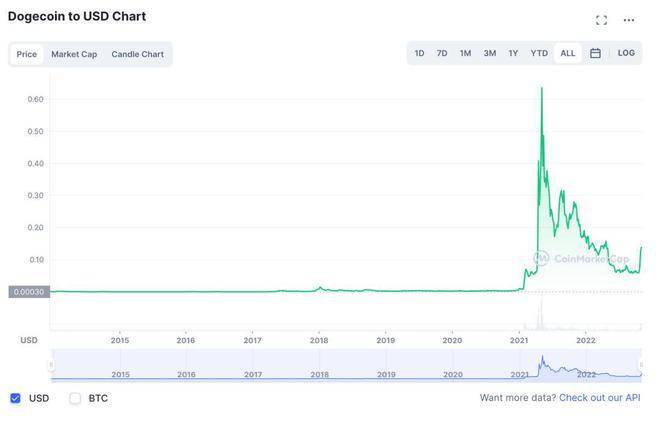Viewport: 660px width, 429px height.
Task: Open the Candle Chart tab
Action: point(137,54)
